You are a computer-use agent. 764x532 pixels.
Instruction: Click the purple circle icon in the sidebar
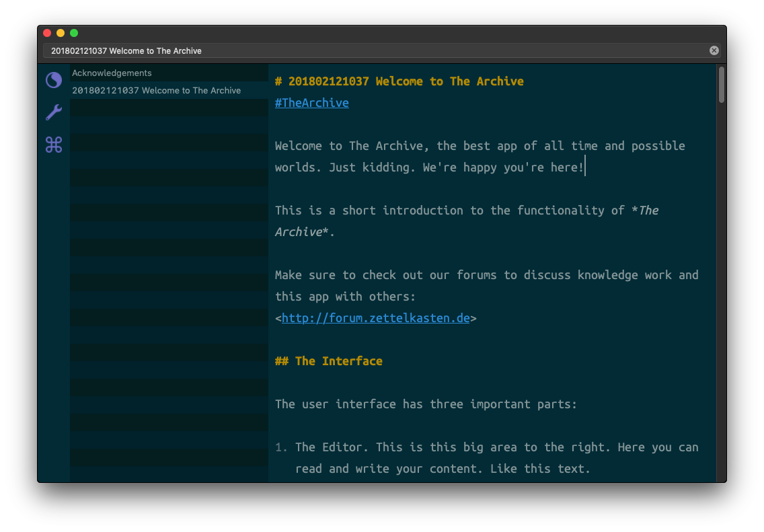54,80
